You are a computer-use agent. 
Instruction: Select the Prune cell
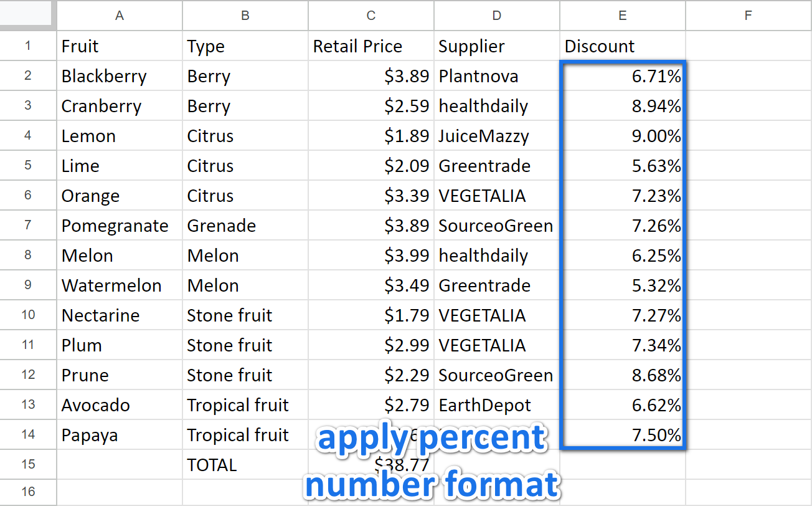click(120, 375)
